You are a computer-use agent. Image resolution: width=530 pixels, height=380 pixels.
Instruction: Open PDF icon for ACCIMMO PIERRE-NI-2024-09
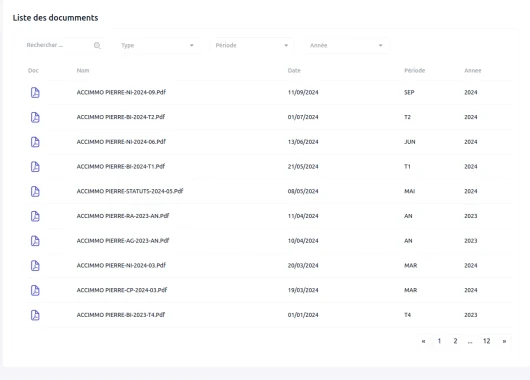click(x=35, y=92)
